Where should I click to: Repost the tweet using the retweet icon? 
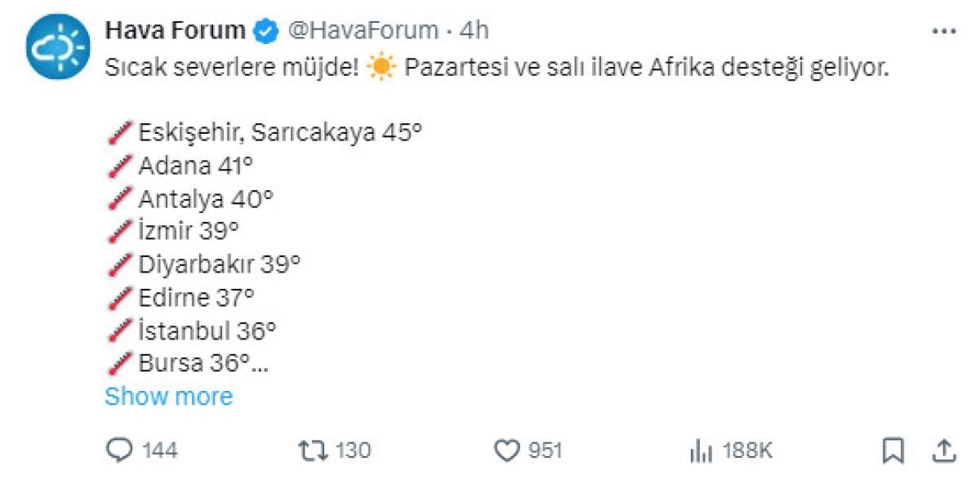(311, 450)
